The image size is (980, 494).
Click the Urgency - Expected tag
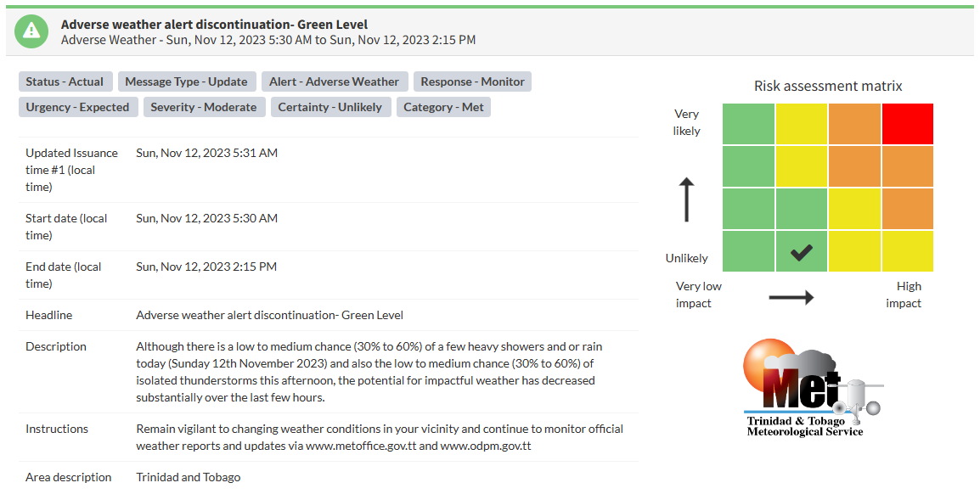coord(77,107)
